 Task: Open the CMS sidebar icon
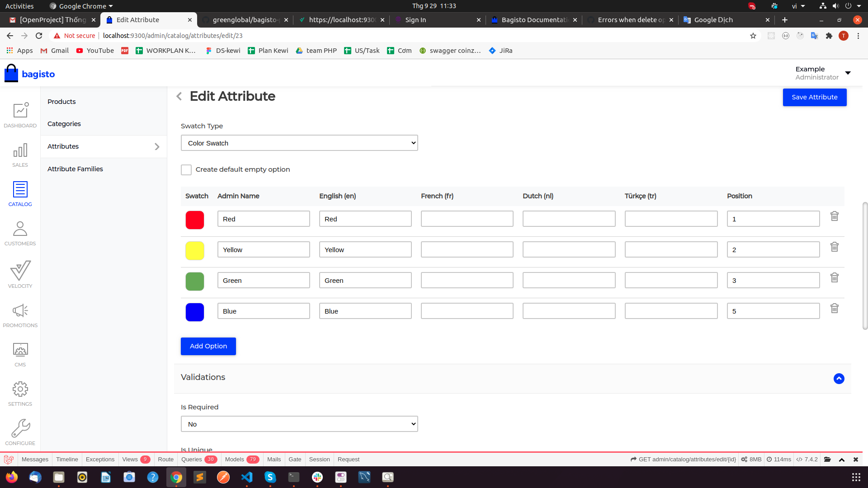(20, 355)
